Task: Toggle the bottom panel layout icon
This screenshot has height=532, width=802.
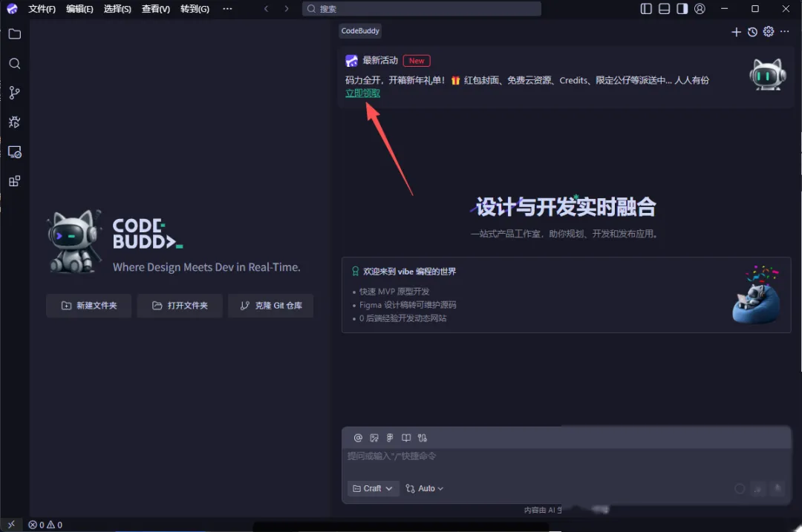Action: point(664,9)
